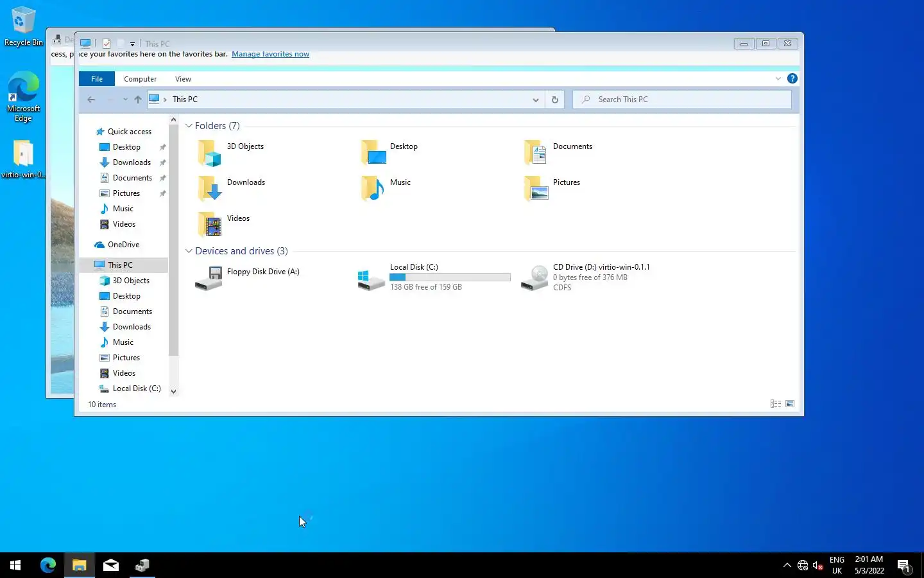This screenshot has width=924, height=578.
Task: Select the virtio-win desktop file icon
Action: (24, 159)
